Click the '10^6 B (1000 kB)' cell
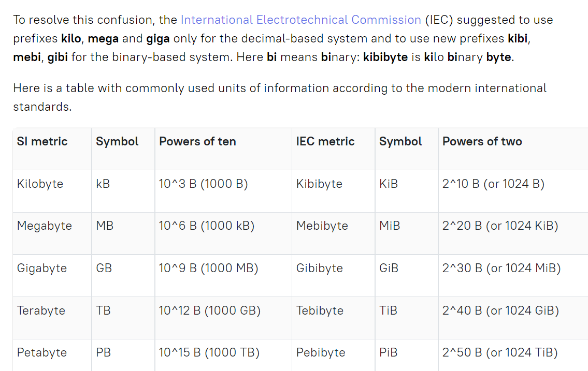This screenshot has width=588, height=371. point(206,226)
